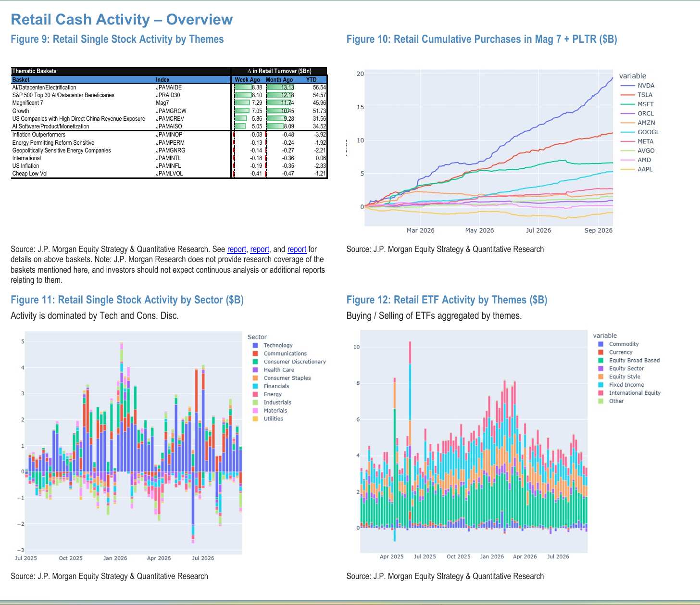Click the Technology sector color swatch
Viewport: 700px width, 605px height.
[x=255, y=345]
